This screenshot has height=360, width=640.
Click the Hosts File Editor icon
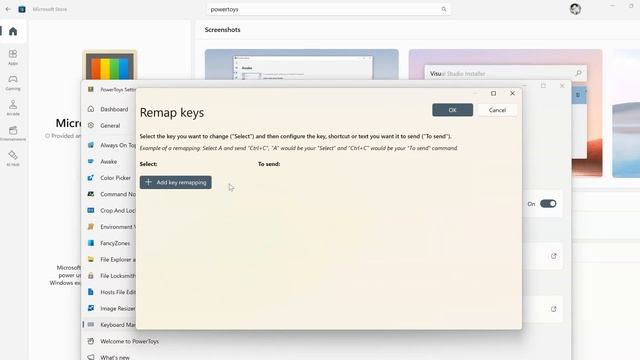(x=91, y=292)
